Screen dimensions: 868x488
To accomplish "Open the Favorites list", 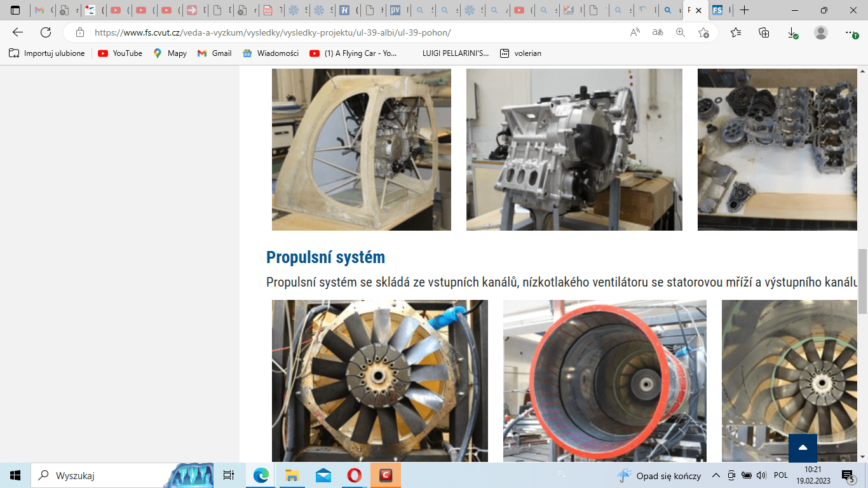I will click(736, 32).
